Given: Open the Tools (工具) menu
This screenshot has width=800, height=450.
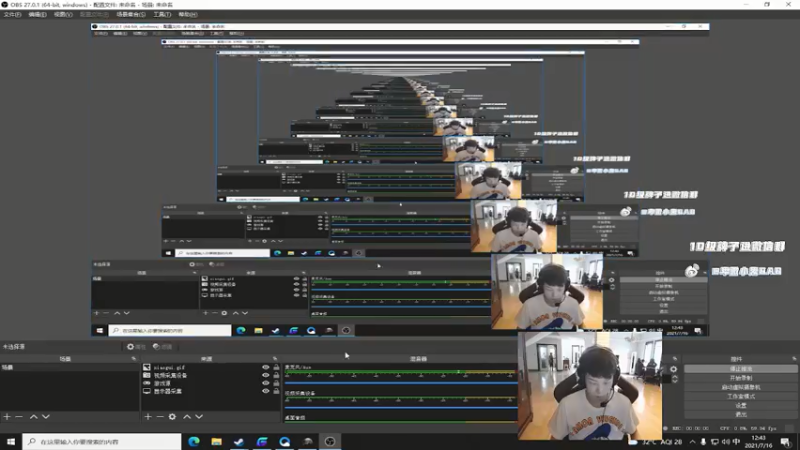Looking at the screenshot, I should pos(162,14).
